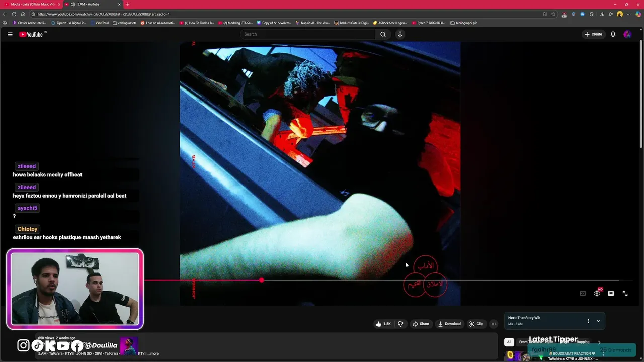Seek using the red progress scrubber
The width and height of the screenshot is (644, 362).
(x=262, y=280)
